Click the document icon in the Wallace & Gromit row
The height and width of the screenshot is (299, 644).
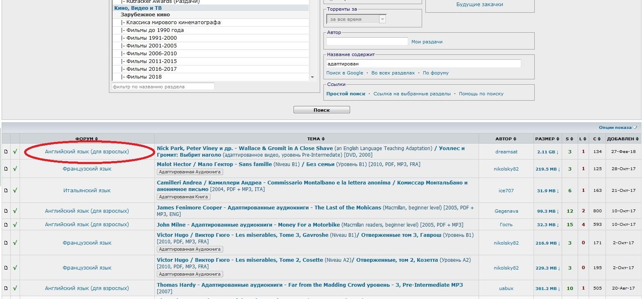tap(6, 152)
